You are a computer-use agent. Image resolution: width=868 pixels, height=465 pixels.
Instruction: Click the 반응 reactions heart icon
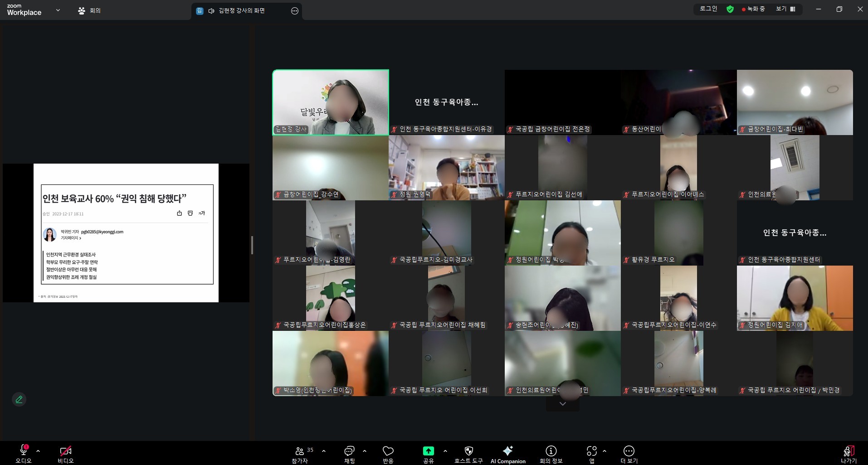coord(388,454)
